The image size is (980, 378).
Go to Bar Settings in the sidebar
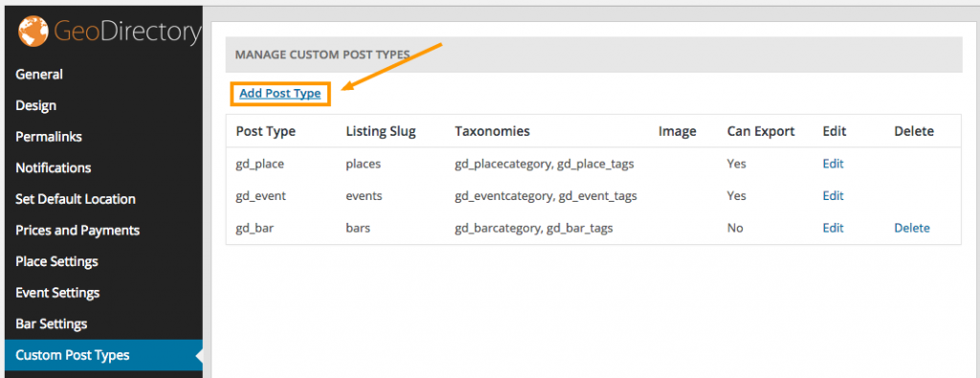click(52, 324)
